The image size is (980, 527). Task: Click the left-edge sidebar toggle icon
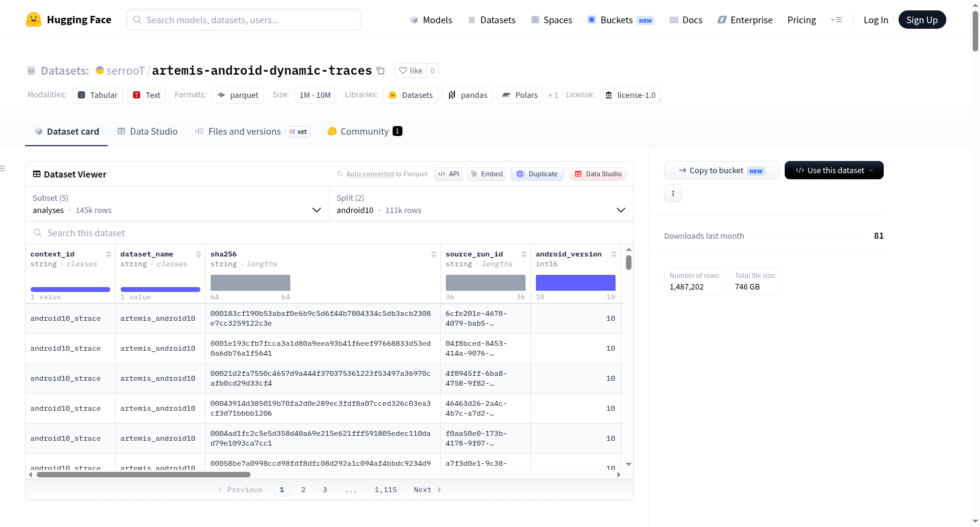2,168
